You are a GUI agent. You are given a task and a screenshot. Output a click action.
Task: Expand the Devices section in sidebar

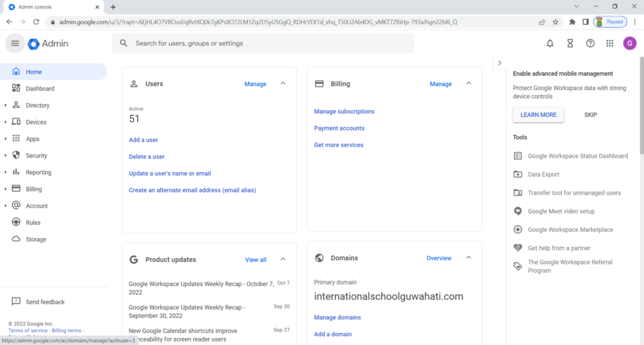[5, 123]
